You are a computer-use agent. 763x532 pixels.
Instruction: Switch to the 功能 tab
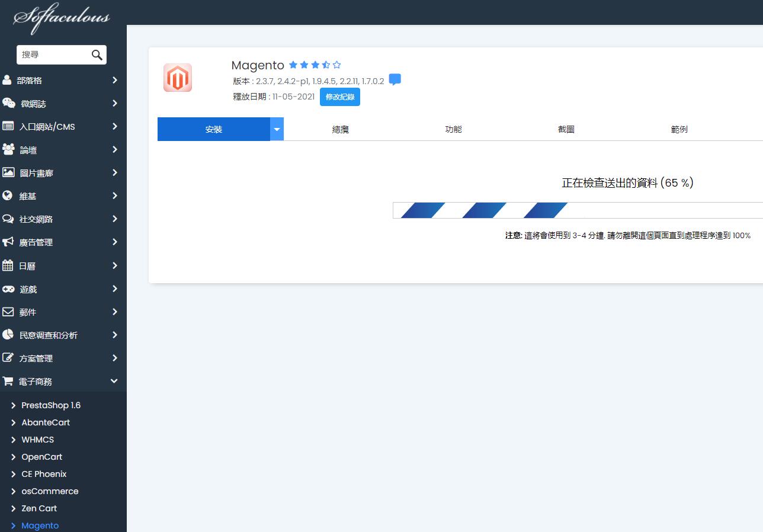454,129
